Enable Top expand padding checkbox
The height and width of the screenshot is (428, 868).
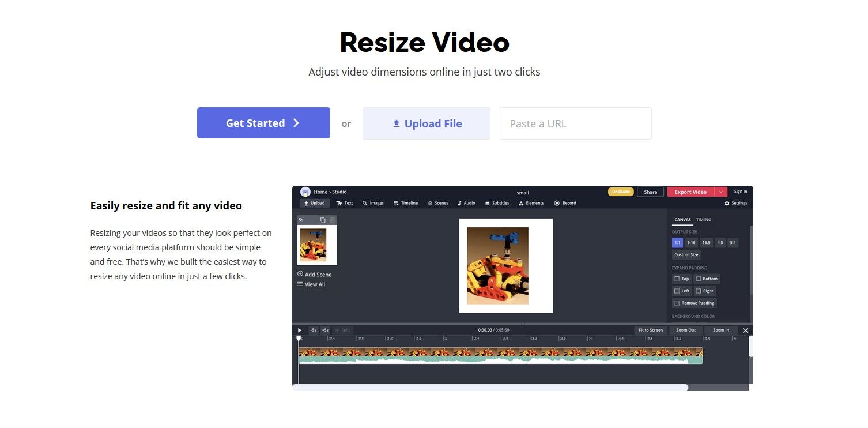tap(677, 279)
